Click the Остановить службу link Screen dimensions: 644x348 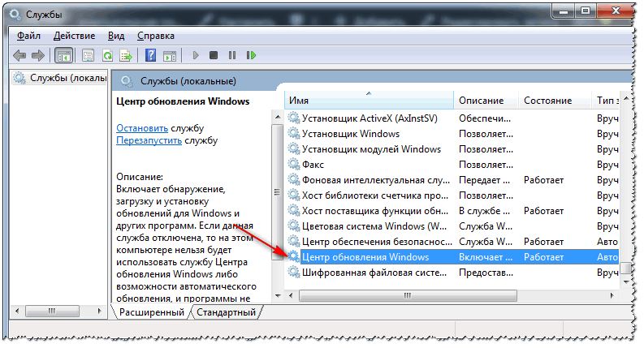[141, 128]
